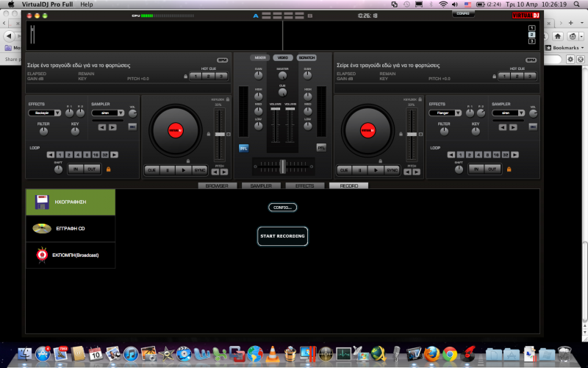Viewport: 588px width, 368px height.
Task: Nudge left deck pitch up arrow
Action: click(x=224, y=172)
